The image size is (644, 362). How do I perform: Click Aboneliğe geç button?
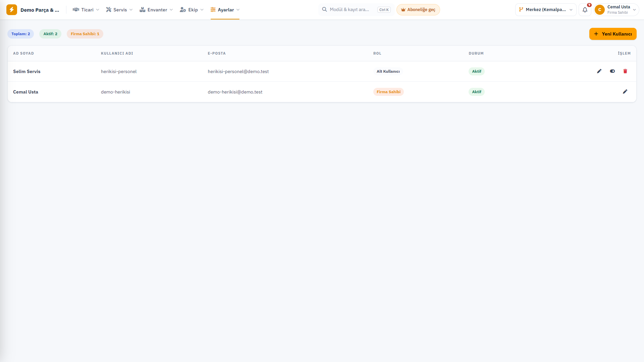pos(418,10)
